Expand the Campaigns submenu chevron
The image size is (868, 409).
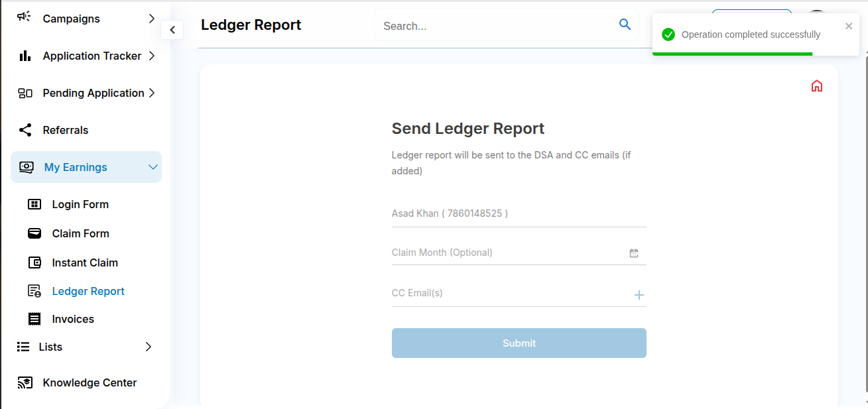[152, 19]
